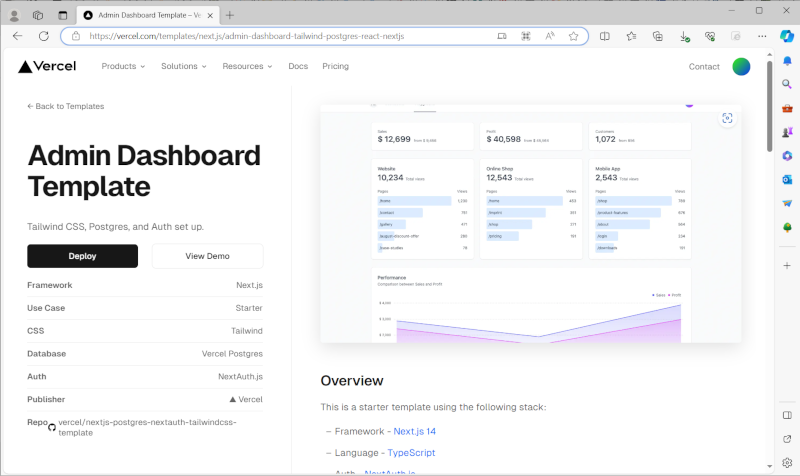Open the Next.js 14 link
The image size is (800, 476).
(x=414, y=432)
